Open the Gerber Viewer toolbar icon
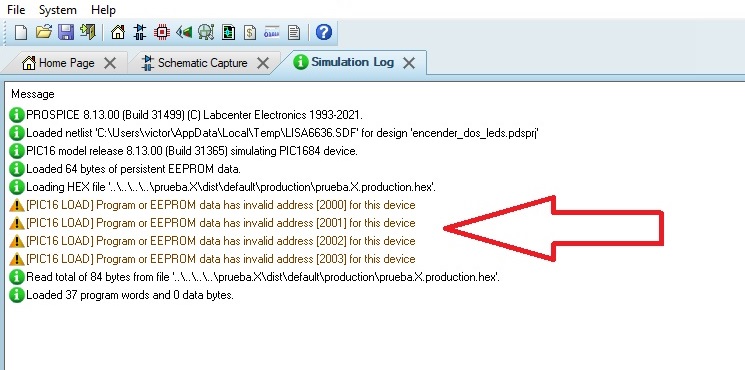This screenshot has width=745, height=370. point(206,32)
